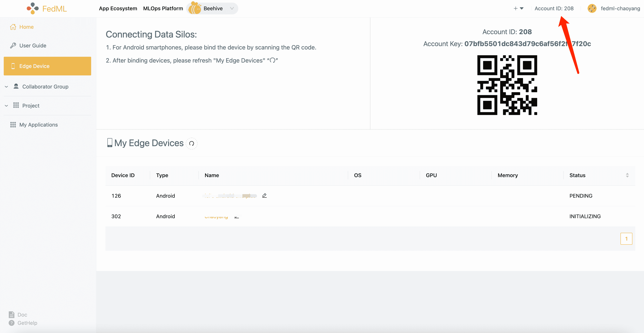Click device ID 302 cell
Image resolution: width=644 pixels, height=333 pixels.
pos(116,216)
